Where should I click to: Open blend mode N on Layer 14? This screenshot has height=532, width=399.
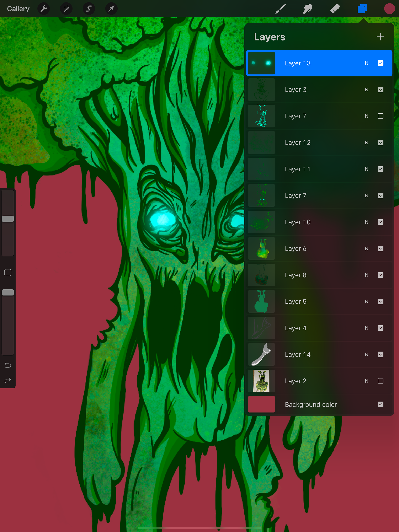366,355
